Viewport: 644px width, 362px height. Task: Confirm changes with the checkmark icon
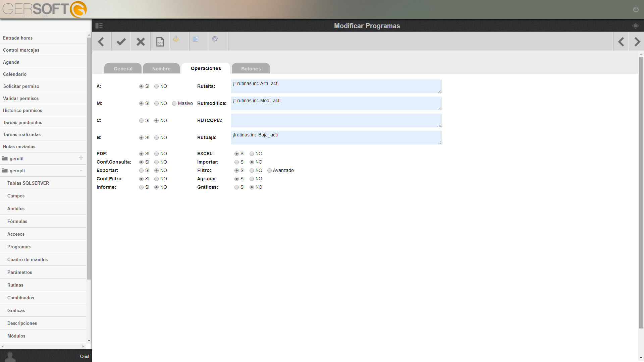(x=121, y=42)
